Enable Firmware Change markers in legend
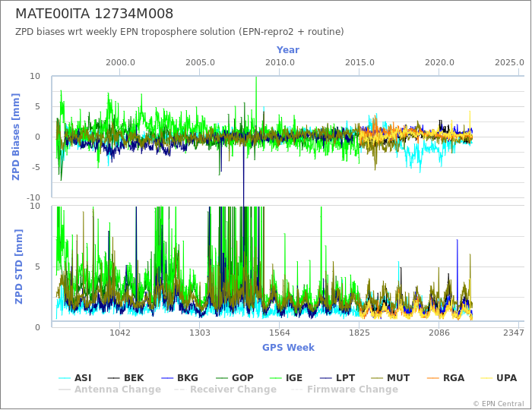The width and height of the screenshot is (532, 410). click(344, 389)
